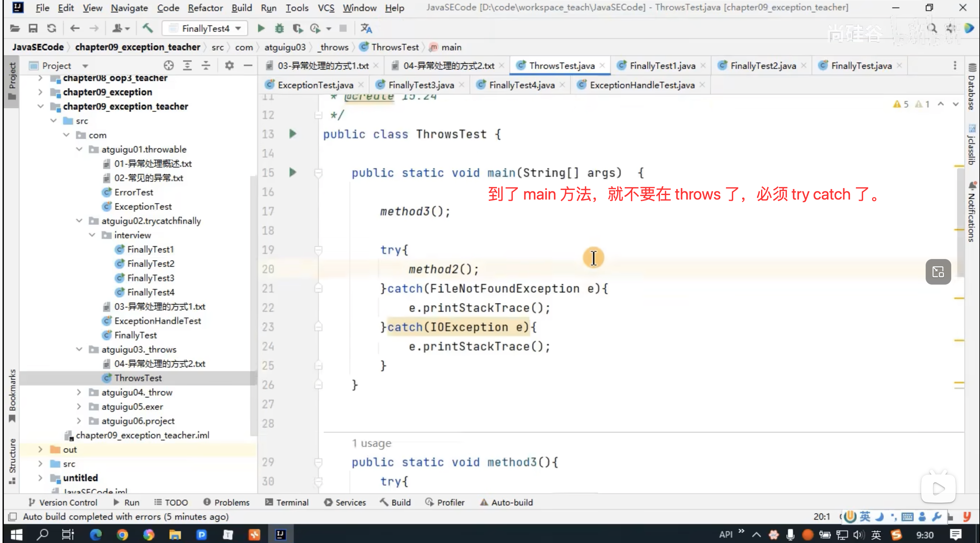This screenshot has height=543, width=980.
Task: Click the Select Opened File target icon
Action: pos(168,66)
